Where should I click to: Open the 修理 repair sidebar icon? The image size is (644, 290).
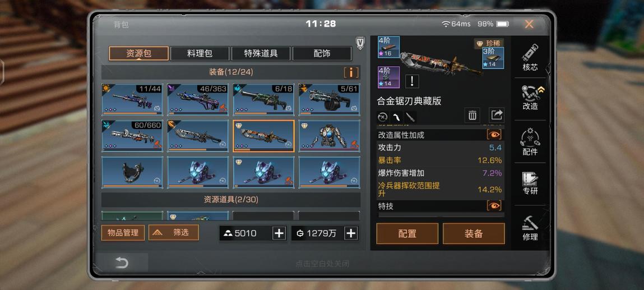530,228
